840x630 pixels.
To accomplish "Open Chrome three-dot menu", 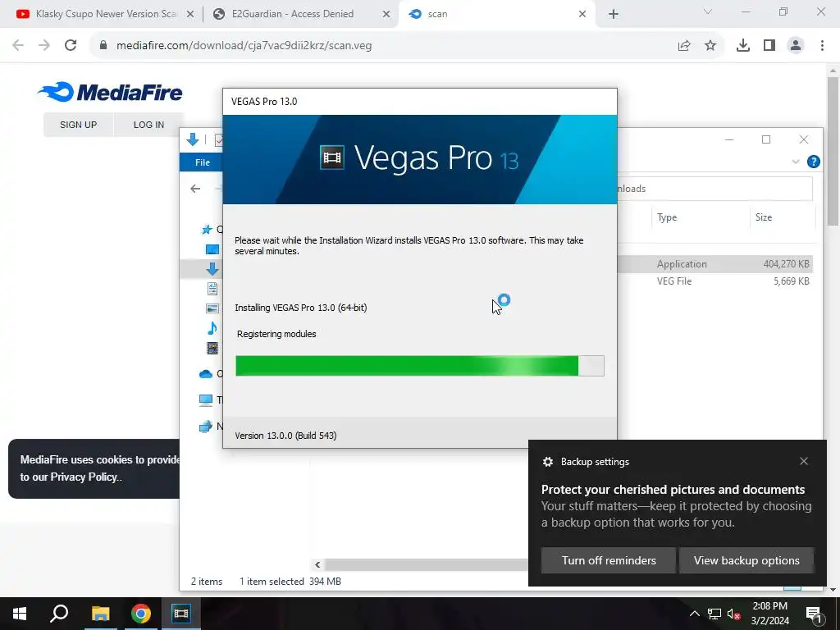I will coord(822,46).
